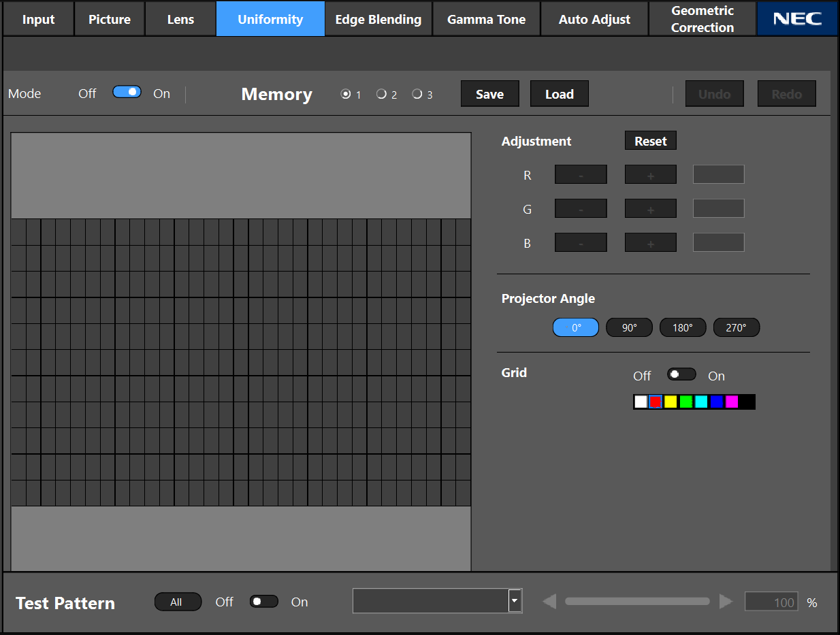Toggle the Test Pattern switch

263,602
